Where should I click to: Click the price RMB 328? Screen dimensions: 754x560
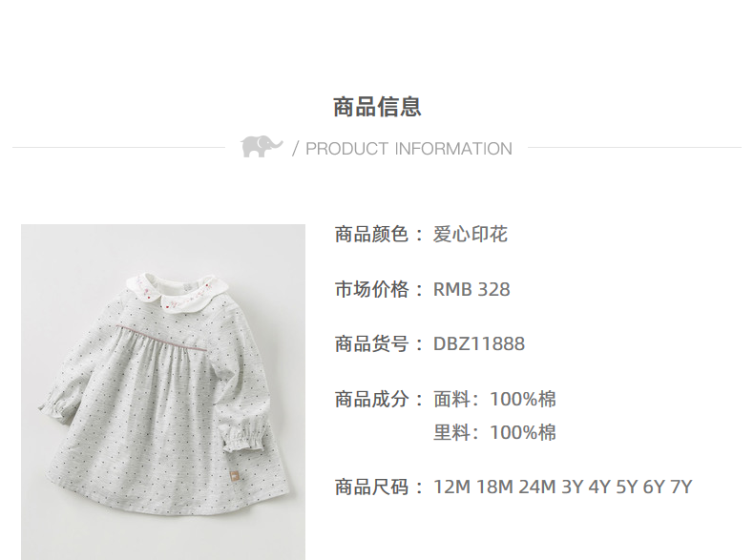point(471,289)
